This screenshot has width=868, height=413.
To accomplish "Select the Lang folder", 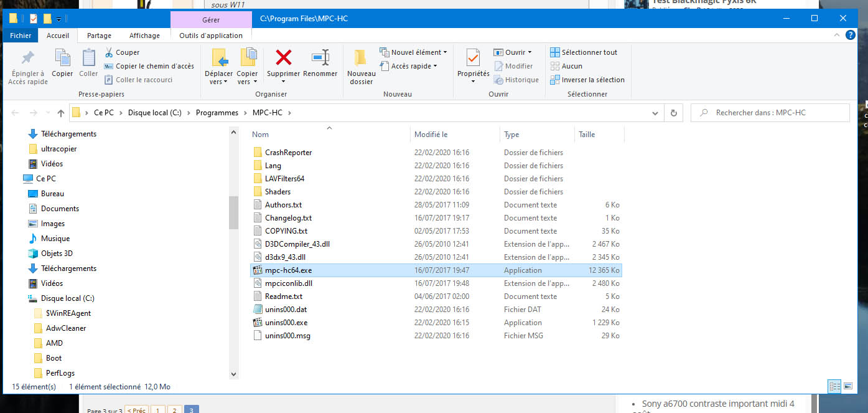I will pos(273,166).
